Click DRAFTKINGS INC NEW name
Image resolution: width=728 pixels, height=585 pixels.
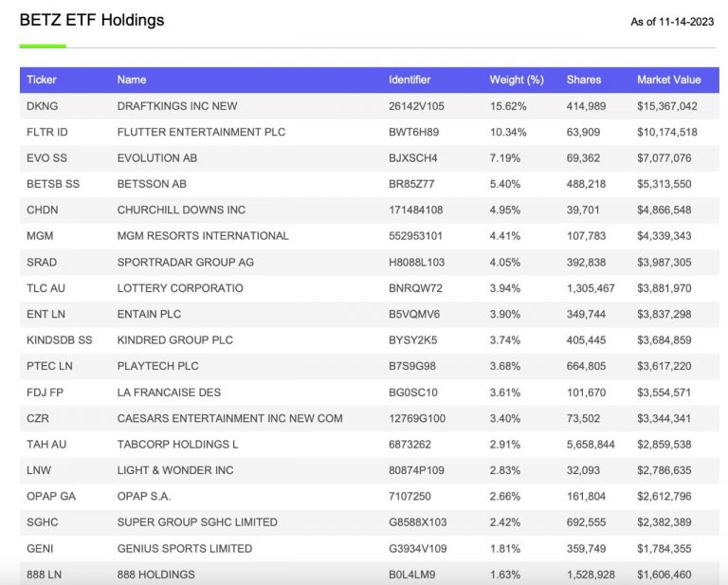pyautogui.click(x=177, y=106)
